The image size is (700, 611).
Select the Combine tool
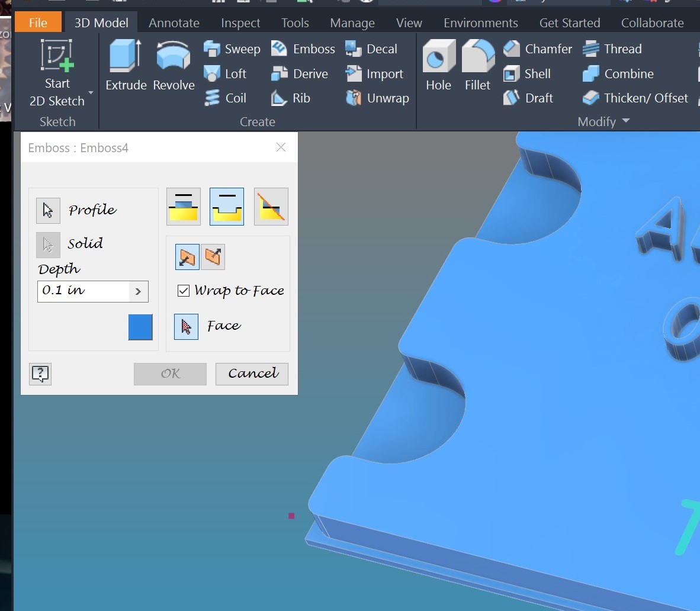tap(618, 73)
